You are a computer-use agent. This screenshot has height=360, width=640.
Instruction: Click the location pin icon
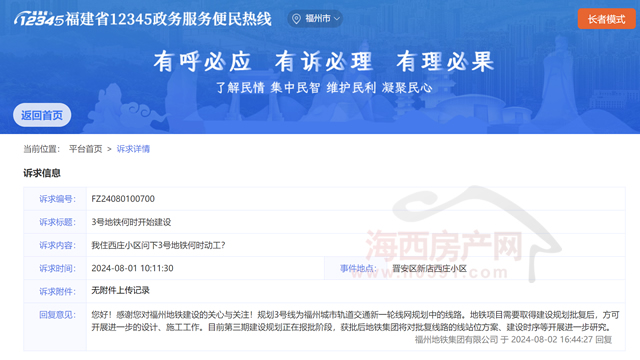coord(297,19)
